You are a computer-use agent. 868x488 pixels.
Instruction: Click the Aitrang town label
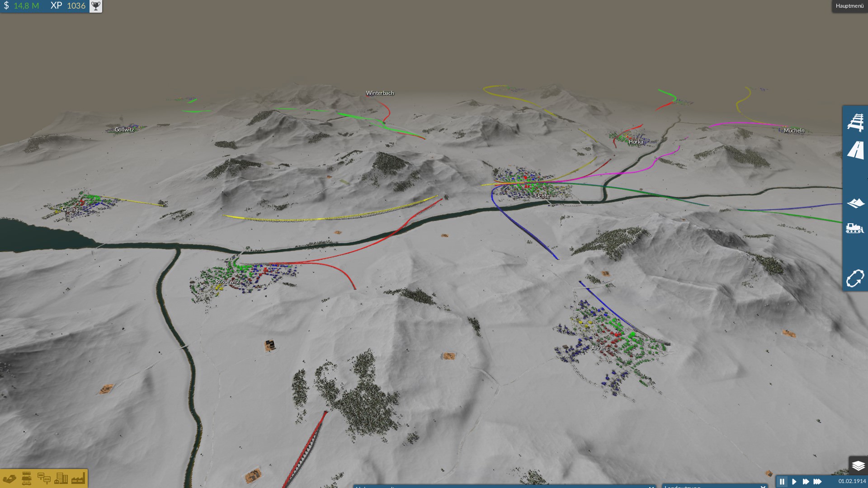[600, 348]
